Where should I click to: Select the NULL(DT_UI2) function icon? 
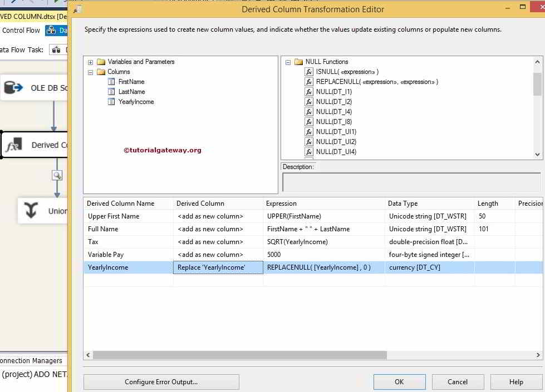[308, 142]
